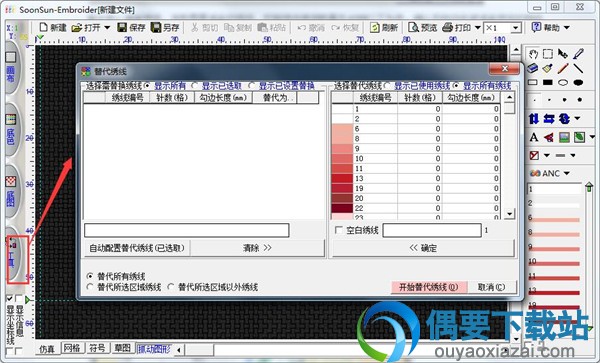Expand the Help (帮助) dropdown arrow
The width and height of the screenshot is (600, 363).
pyautogui.click(x=567, y=28)
